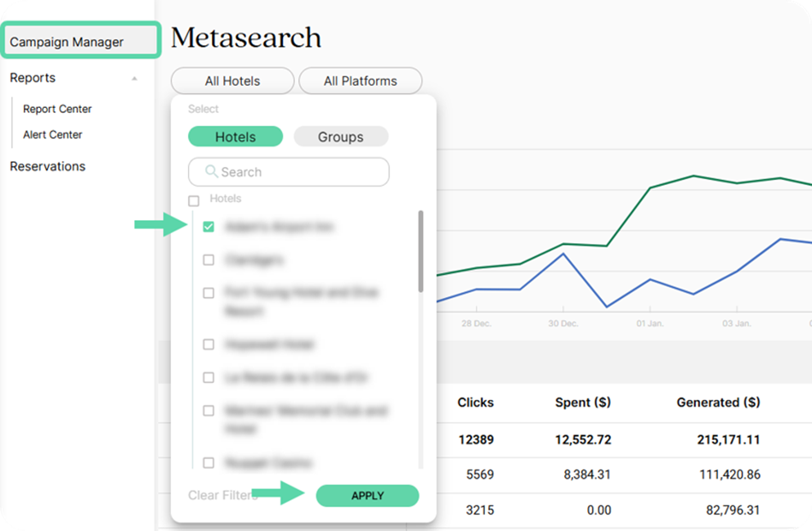This screenshot has width=812, height=531.
Task: Check the second hotel checkbox in list
Action: 209,259
